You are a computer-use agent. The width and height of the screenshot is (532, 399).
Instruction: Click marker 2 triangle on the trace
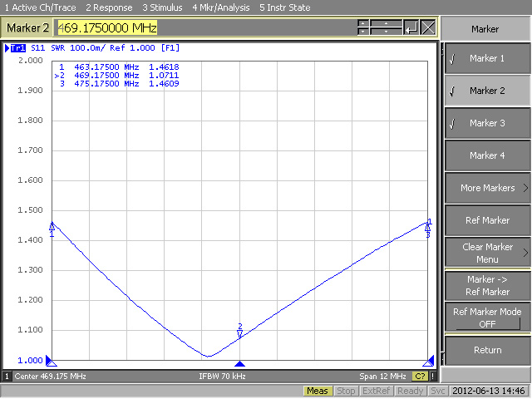coord(239,334)
